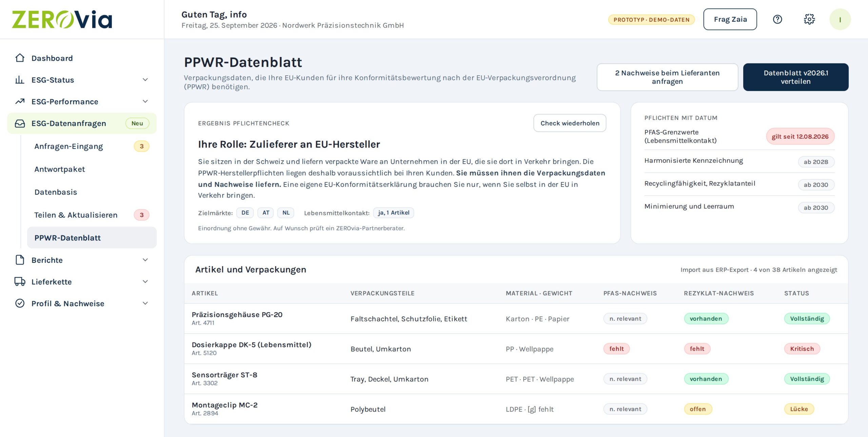
Task: Click the Check wiederholen button
Action: coord(570,123)
